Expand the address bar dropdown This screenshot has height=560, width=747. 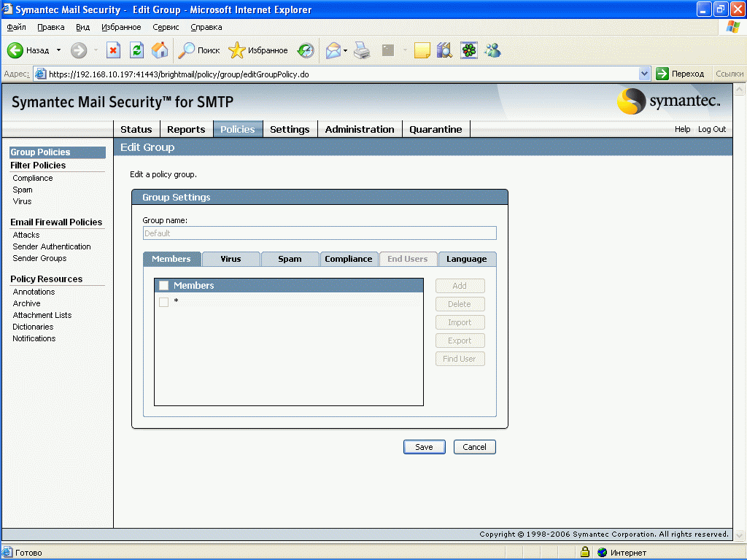click(x=643, y=73)
